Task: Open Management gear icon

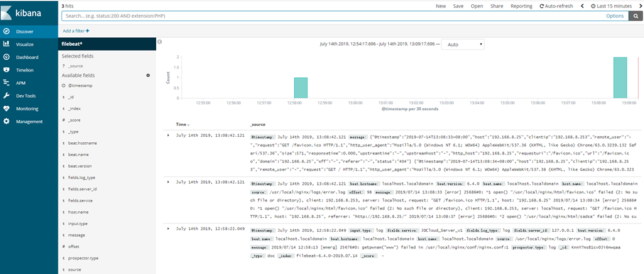Action: point(6,121)
